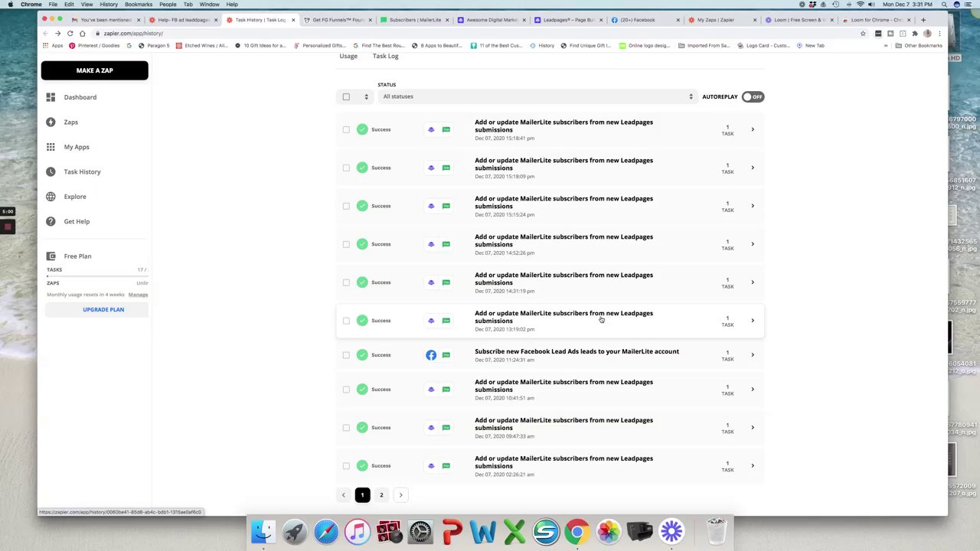Open Photos app from the dock

pos(609,531)
